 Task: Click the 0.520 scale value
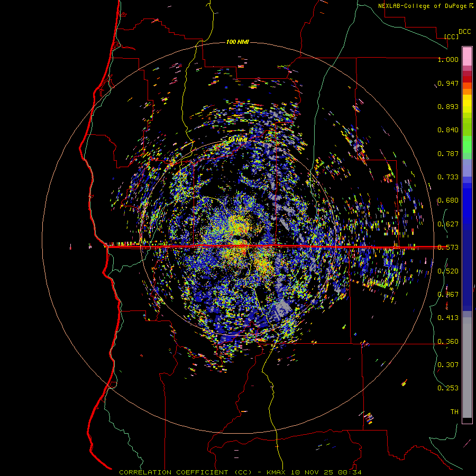tap(448, 271)
